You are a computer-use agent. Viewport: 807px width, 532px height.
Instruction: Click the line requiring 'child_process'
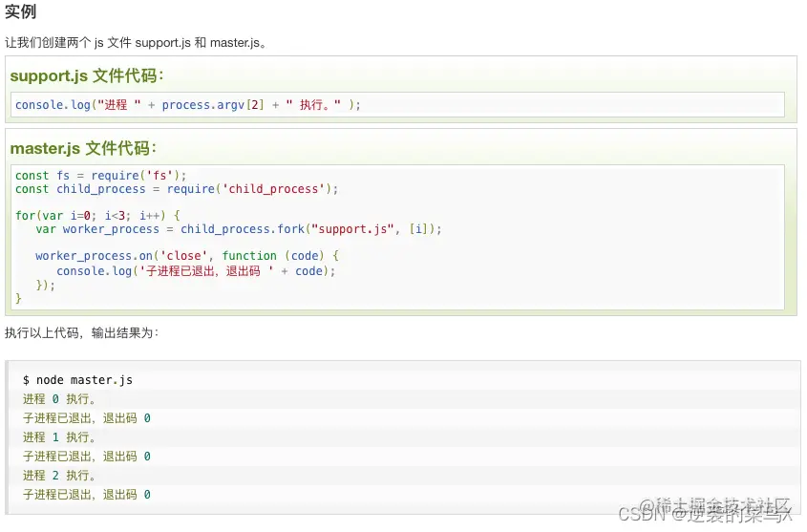(177, 189)
